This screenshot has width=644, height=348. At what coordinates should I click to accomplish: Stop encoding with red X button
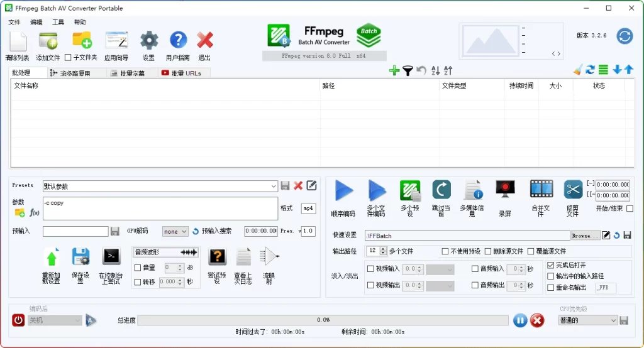point(537,320)
